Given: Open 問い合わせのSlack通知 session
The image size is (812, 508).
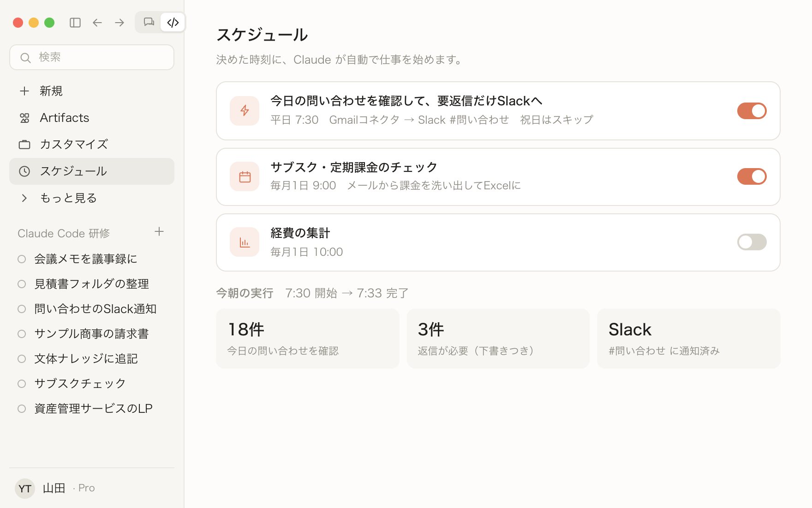Looking at the screenshot, I should point(92,309).
